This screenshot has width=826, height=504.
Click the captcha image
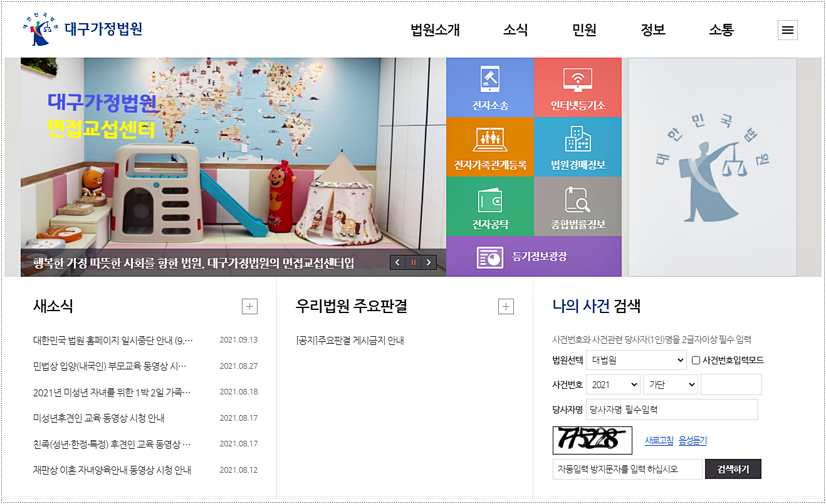tap(592, 440)
